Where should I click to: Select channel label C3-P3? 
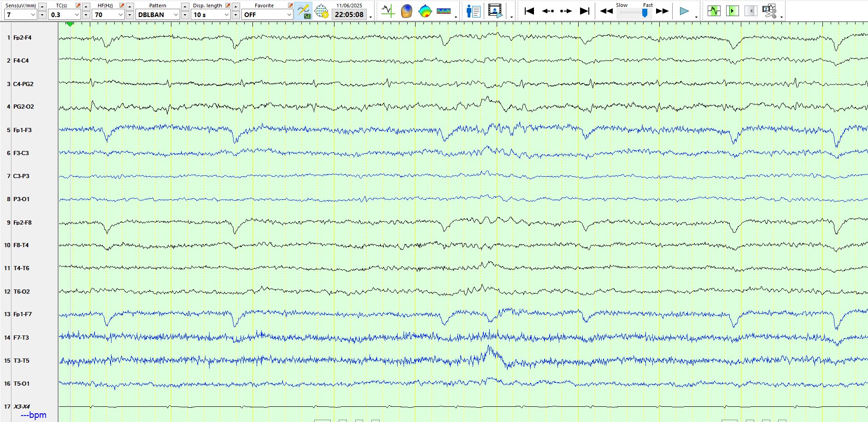[21, 176]
